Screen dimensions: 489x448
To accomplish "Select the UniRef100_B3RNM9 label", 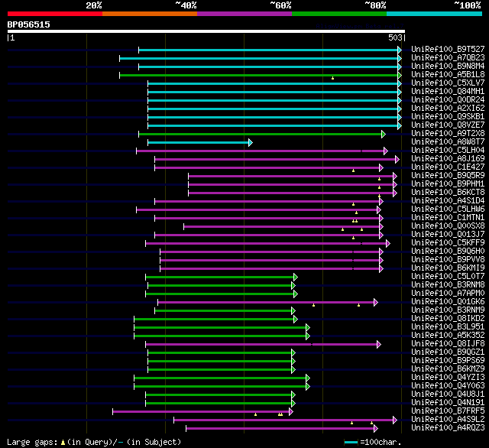I will [x=448, y=310].
